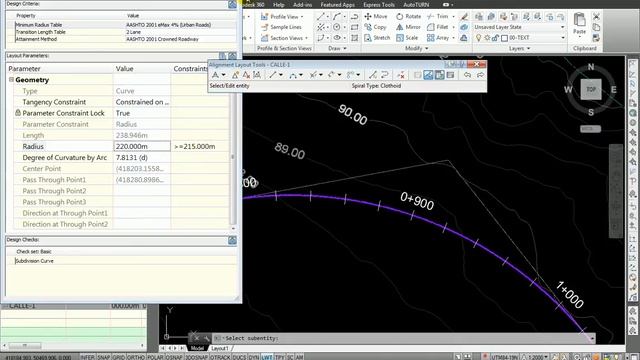Click the Subdivision Curve design check entry
This screenshot has height=360, width=640.
(34, 261)
